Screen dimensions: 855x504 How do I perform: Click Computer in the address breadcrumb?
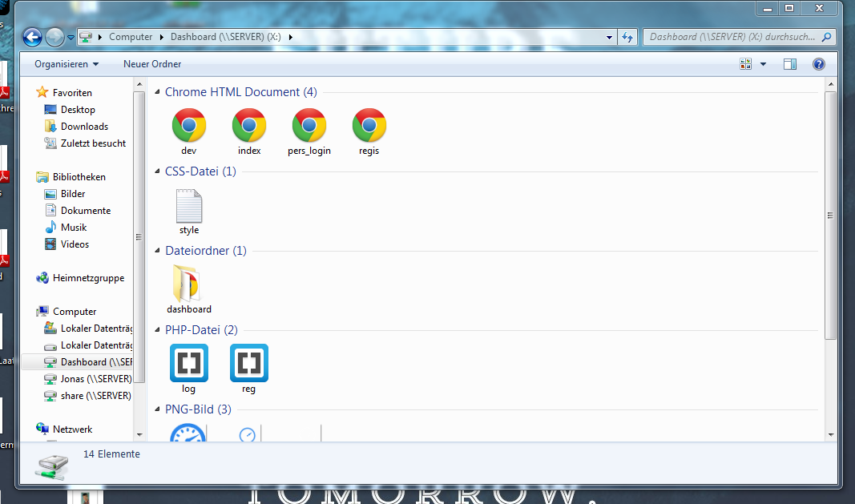click(131, 37)
